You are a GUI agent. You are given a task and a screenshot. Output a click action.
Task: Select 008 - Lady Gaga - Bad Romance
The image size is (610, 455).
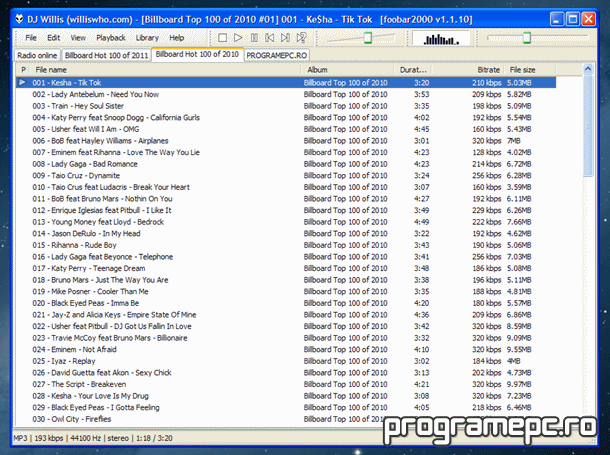286,164
